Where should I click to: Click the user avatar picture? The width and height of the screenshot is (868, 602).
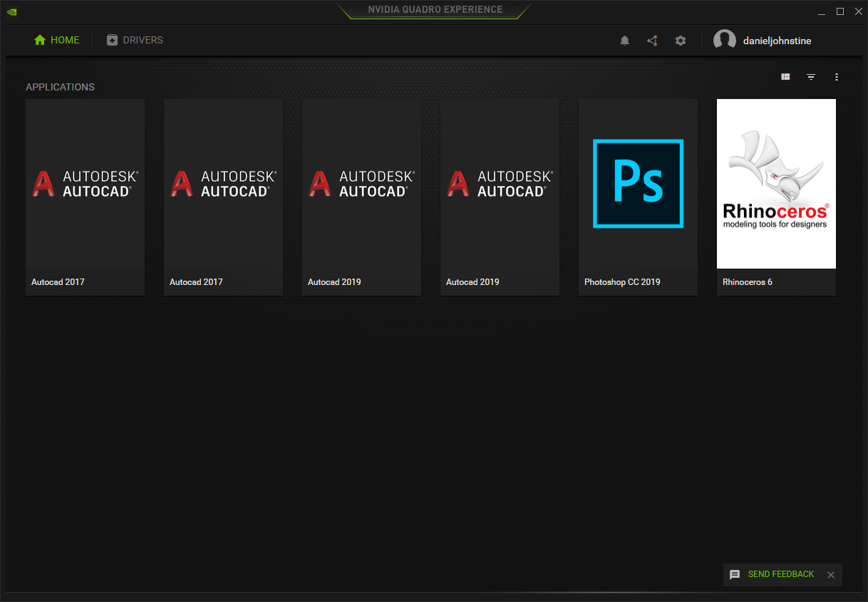725,41
